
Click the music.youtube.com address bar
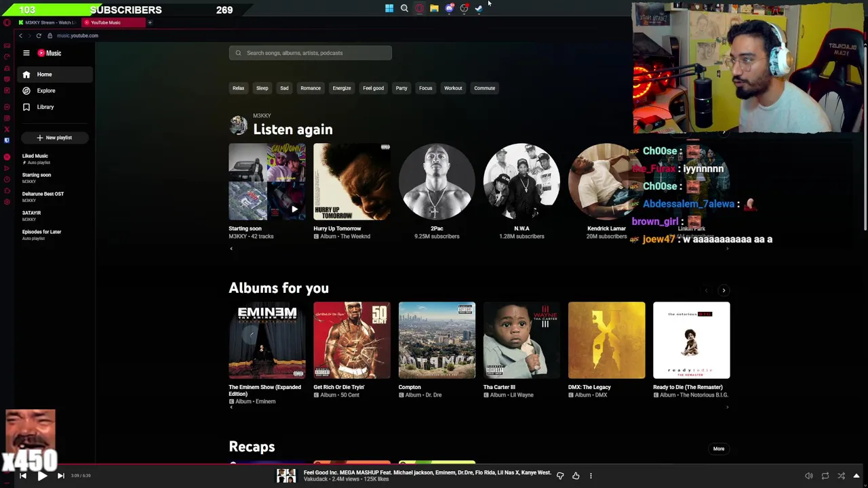click(77, 35)
